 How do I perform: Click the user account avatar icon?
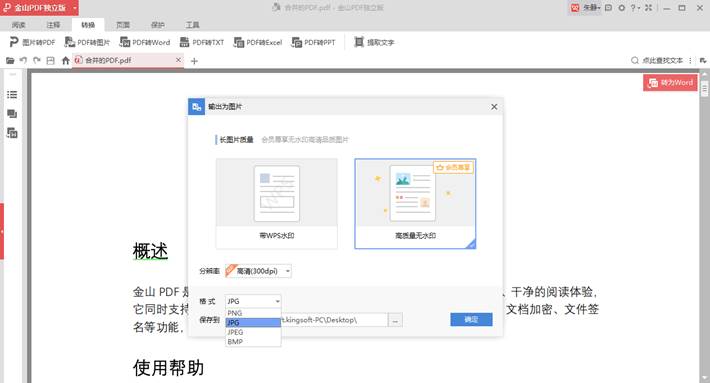pyautogui.click(x=575, y=8)
